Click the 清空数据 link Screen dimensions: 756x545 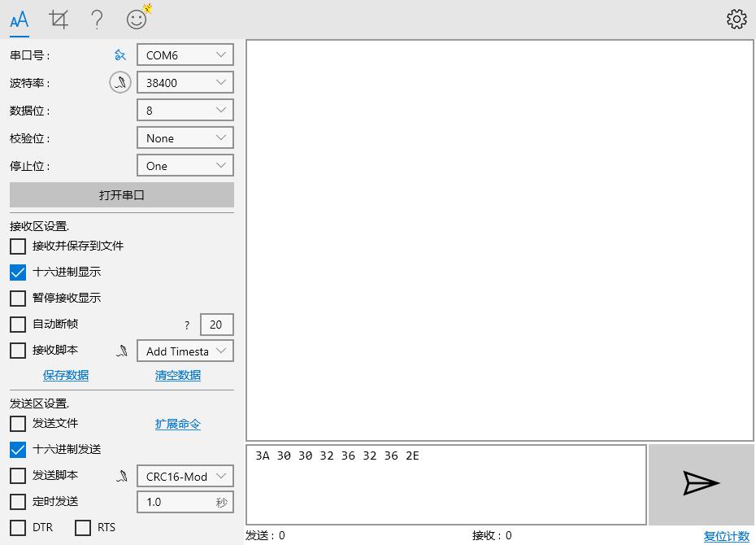pyautogui.click(x=178, y=376)
